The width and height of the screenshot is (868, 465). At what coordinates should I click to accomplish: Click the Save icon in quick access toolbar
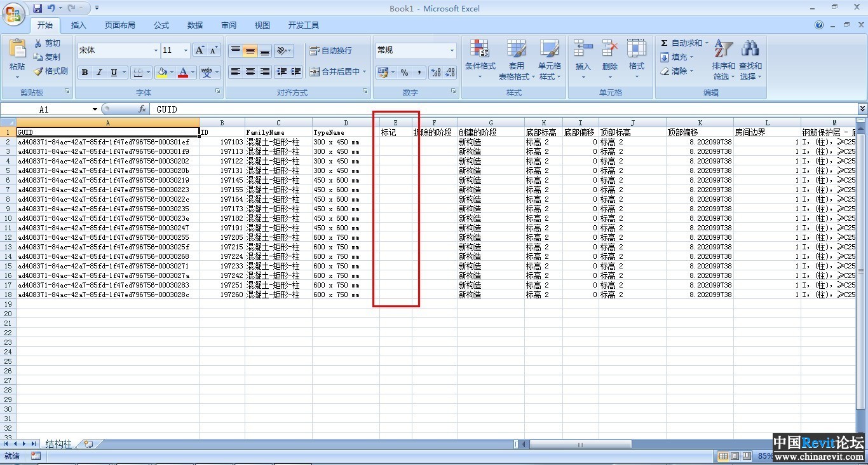tap(37, 8)
